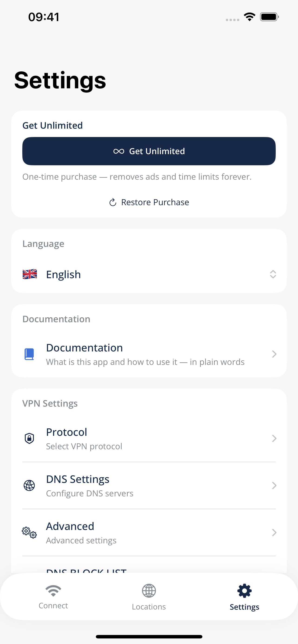Click the chevron on DNS Settings row

[274, 485]
